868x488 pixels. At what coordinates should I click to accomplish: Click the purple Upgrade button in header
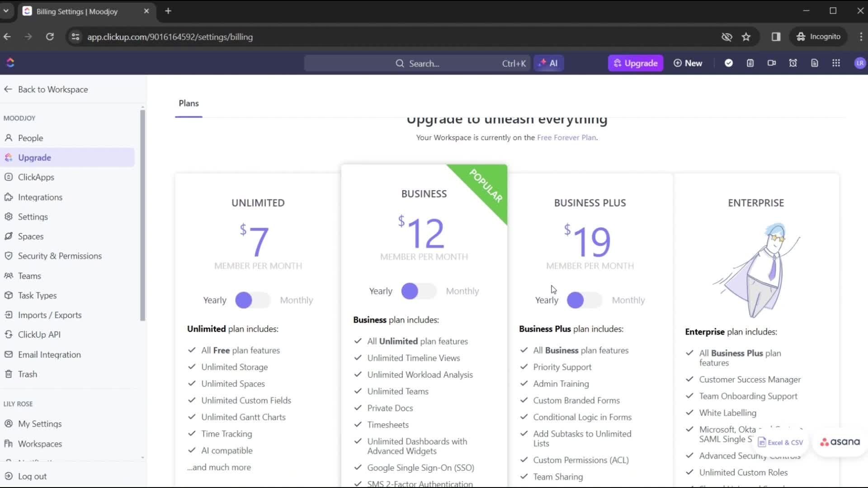pos(635,63)
